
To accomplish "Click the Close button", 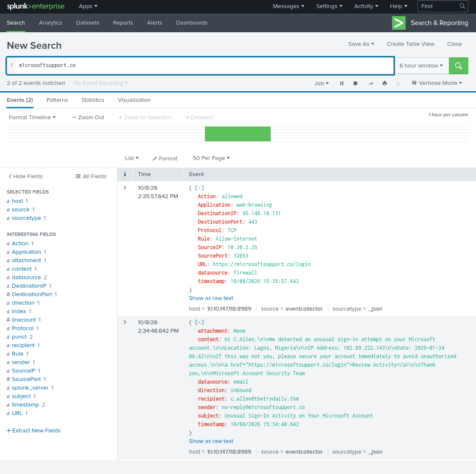I will pyautogui.click(x=454, y=44).
